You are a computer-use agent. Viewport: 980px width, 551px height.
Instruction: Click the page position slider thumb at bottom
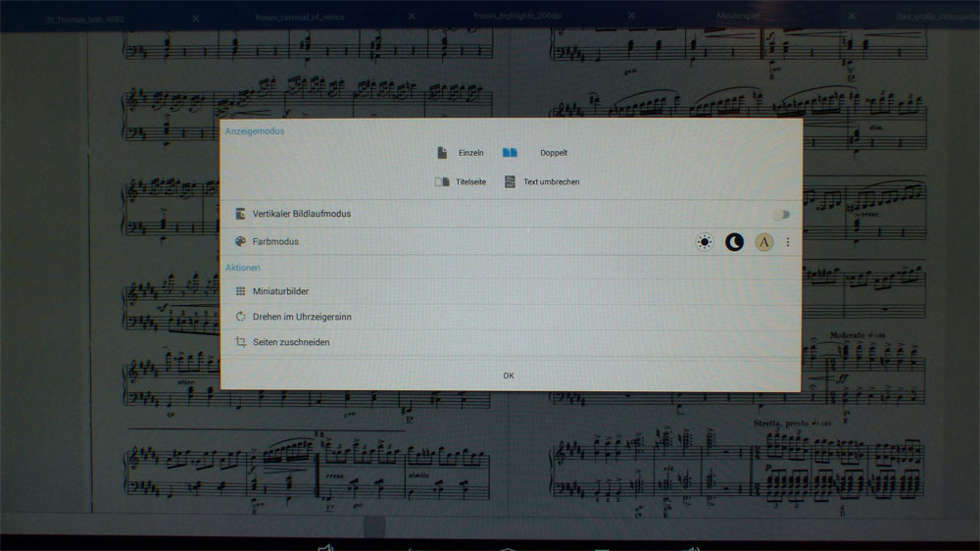tap(374, 526)
